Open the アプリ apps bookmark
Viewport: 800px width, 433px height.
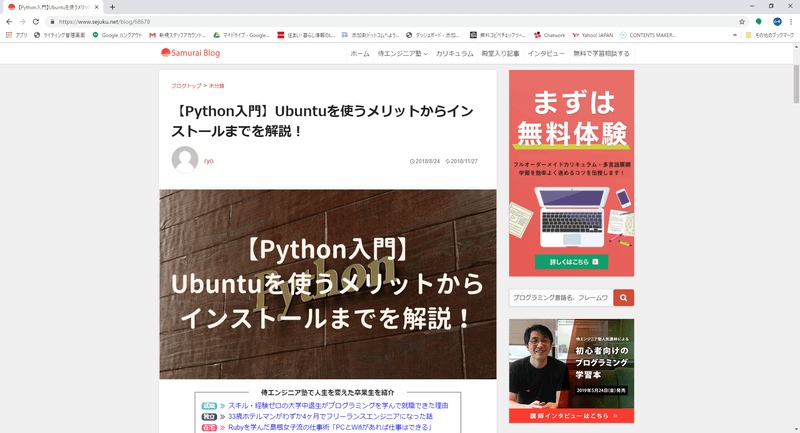(x=16, y=35)
